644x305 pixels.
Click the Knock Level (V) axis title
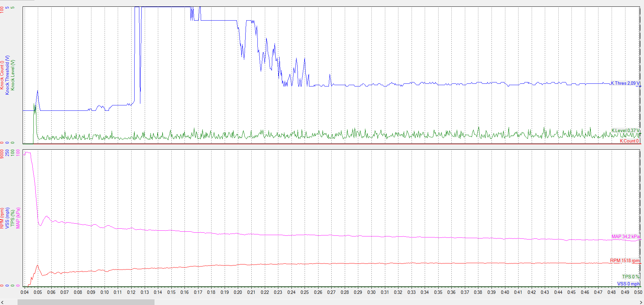[x=13, y=75]
